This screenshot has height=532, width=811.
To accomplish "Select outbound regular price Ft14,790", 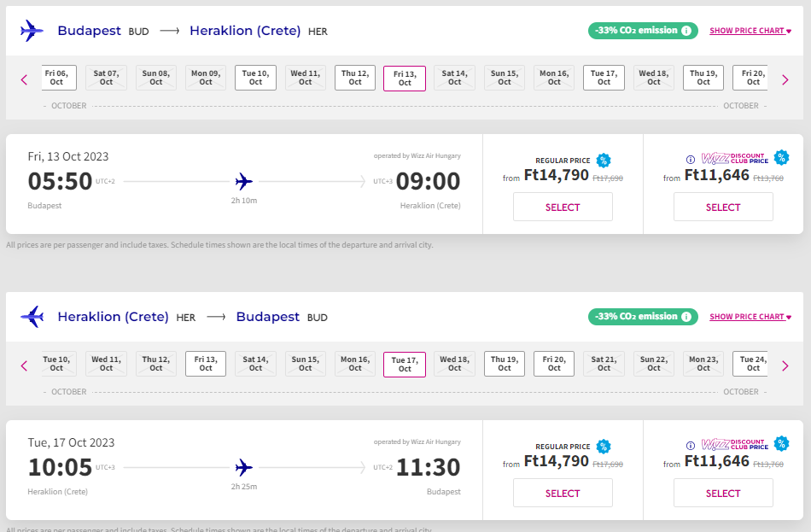I will (563, 208).
